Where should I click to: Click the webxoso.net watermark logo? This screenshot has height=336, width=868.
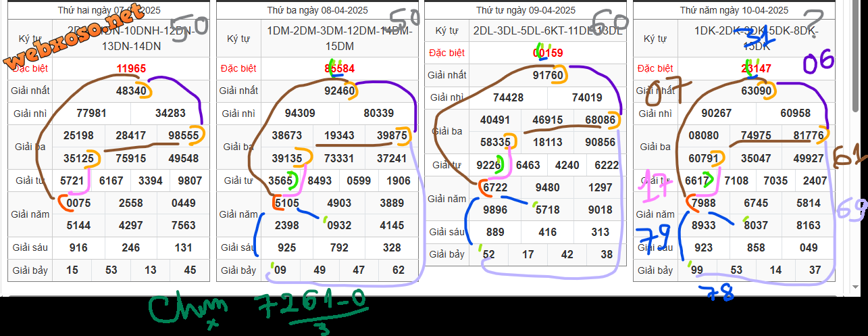click(x=76, y=39)
